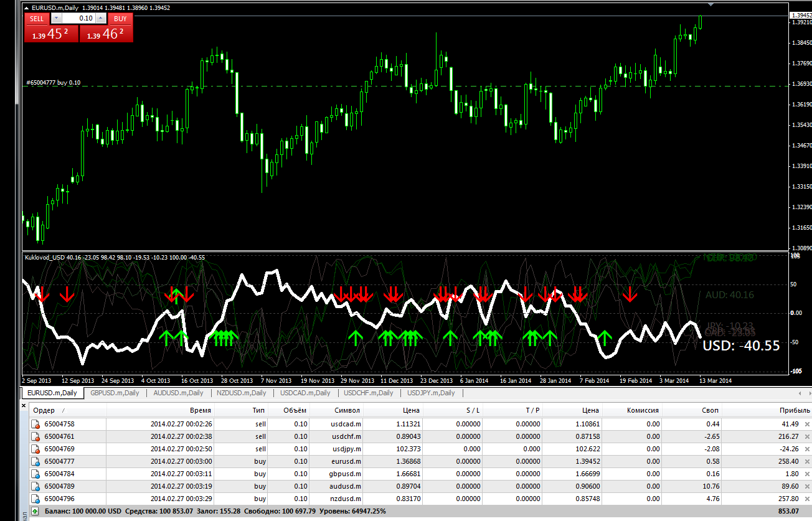
Task: Collapse the one-click trading panel triangle
Action: [27, 8]
